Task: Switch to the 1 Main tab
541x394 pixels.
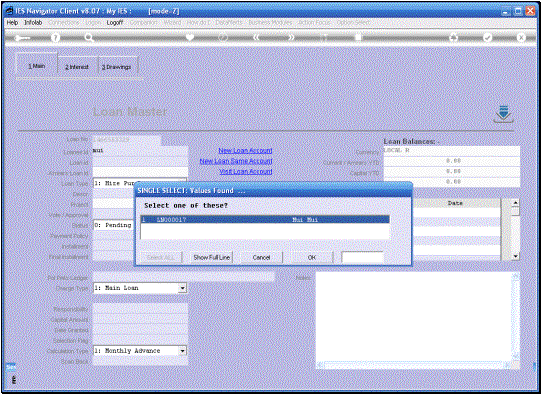Action: [37, 65]
